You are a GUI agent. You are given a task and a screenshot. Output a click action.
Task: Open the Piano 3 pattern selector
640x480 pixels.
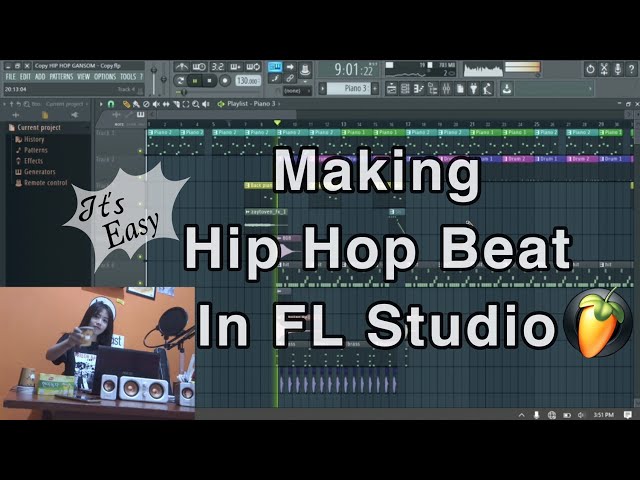[348, 88]
